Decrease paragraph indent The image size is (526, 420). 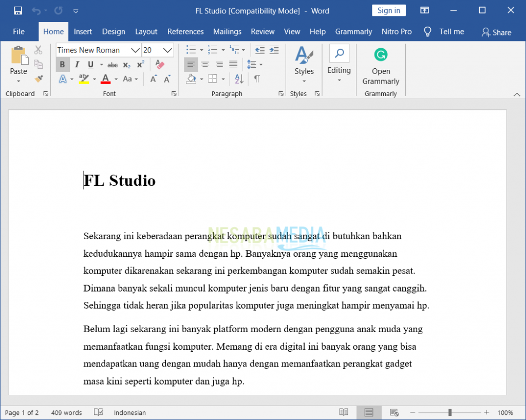259,50
